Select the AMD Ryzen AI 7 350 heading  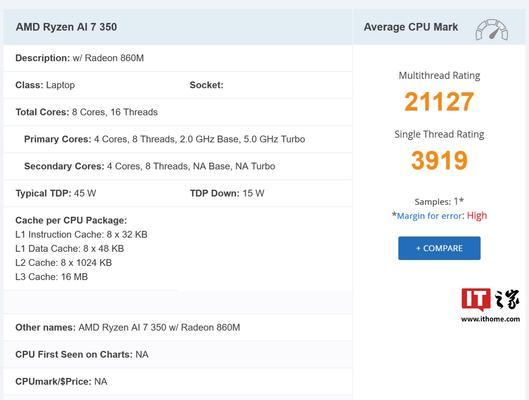[x=66, y=27]
